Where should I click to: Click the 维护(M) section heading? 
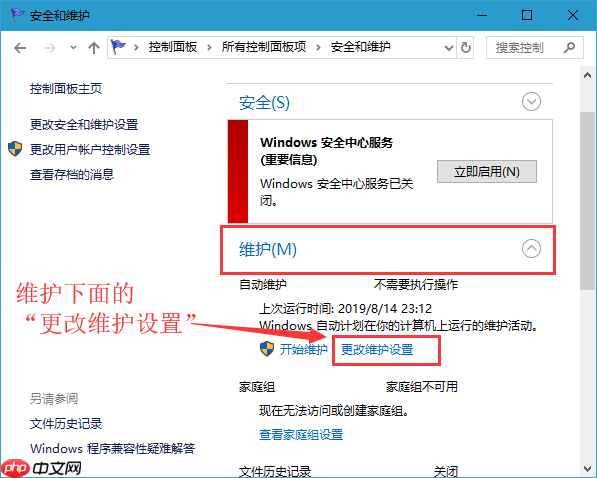click(x=268, y=249)
